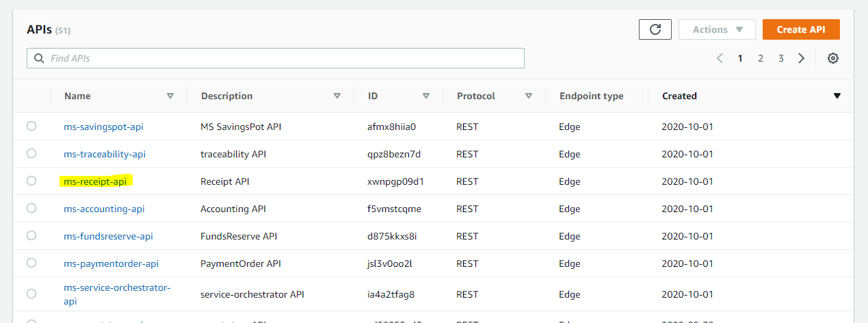The height and width of the screenshot is (323, 868).
Task: Select ms-receipt-api radio button
Action: tap(31, 181)
